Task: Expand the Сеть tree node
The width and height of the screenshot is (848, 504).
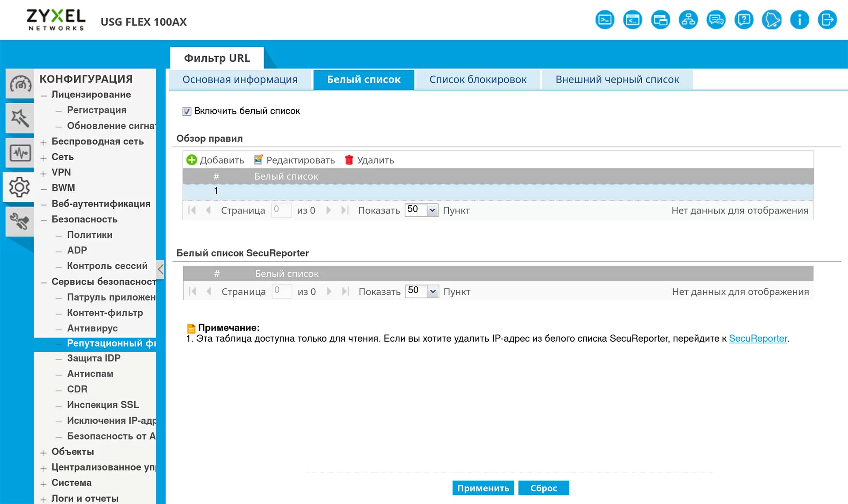Action: pos(43,158)
